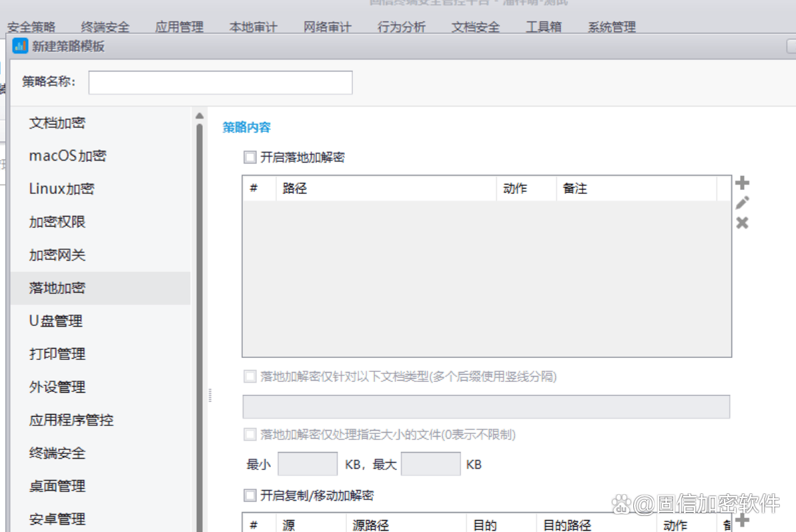The width and height of the screenshot is (796, 532).
Task: Click the delete path X icon
Action: tap(742, 223)
